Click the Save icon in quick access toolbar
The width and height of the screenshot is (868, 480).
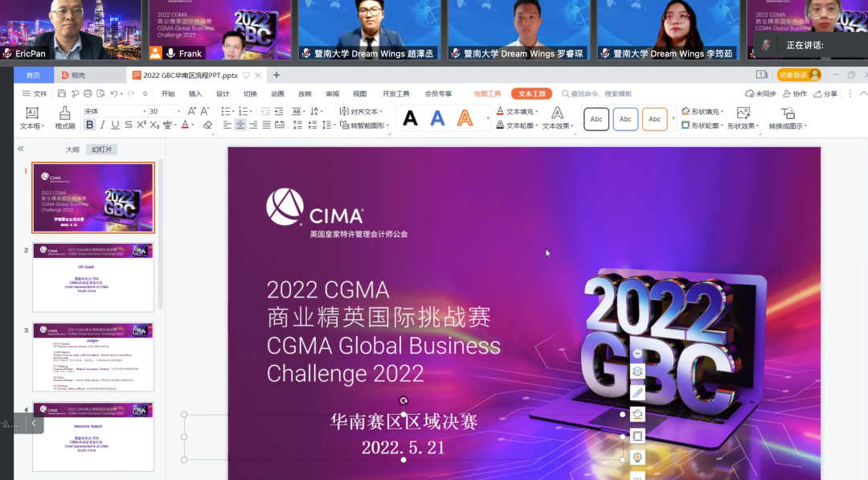tap(61, 93)
